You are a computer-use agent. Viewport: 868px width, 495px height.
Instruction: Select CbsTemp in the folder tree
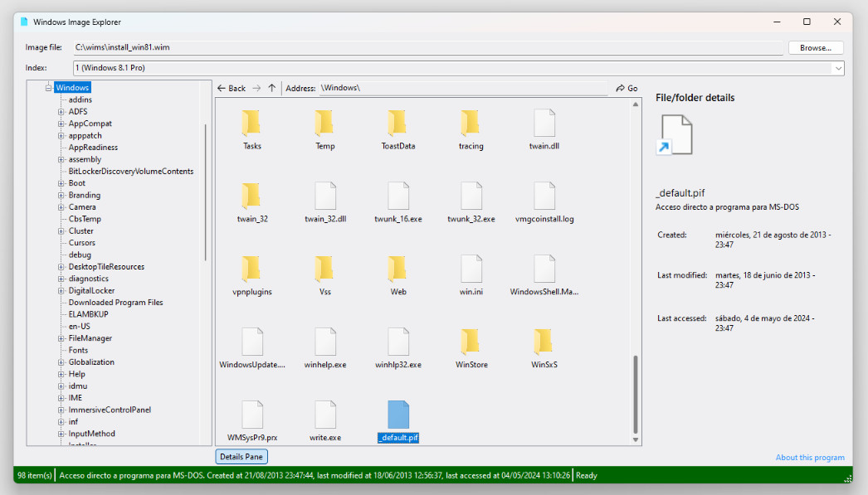(85, 219)
